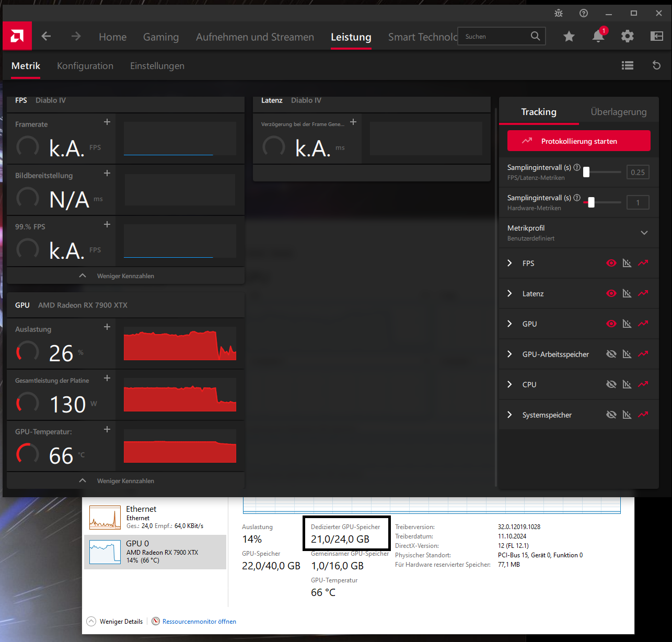Expand the FPS tracking section
The width and height of the screenshot is (672, 642).
pos(509,263)
